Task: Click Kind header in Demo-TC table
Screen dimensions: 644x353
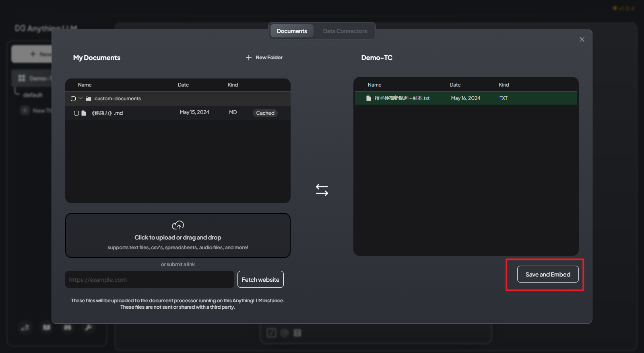Action: [504, 85]
